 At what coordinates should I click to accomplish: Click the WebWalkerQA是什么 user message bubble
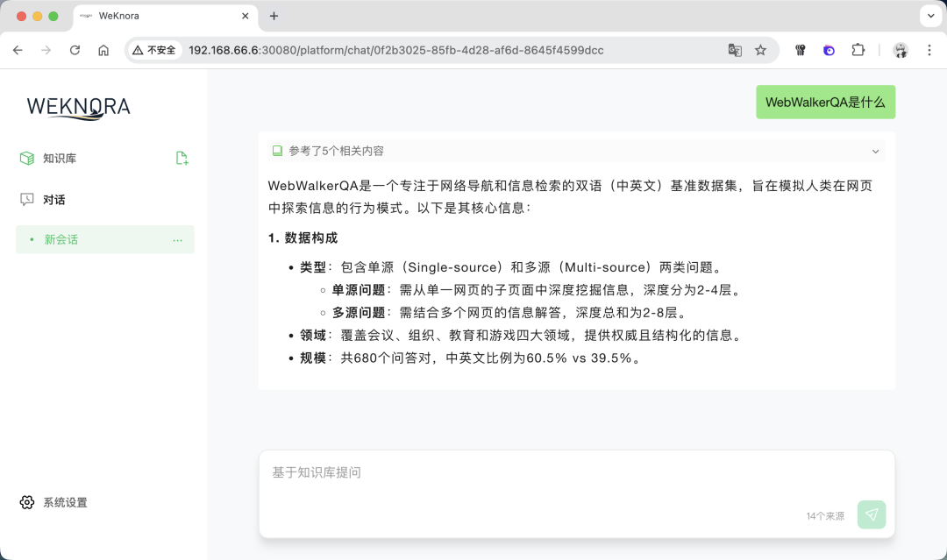[x=826, y=102]
